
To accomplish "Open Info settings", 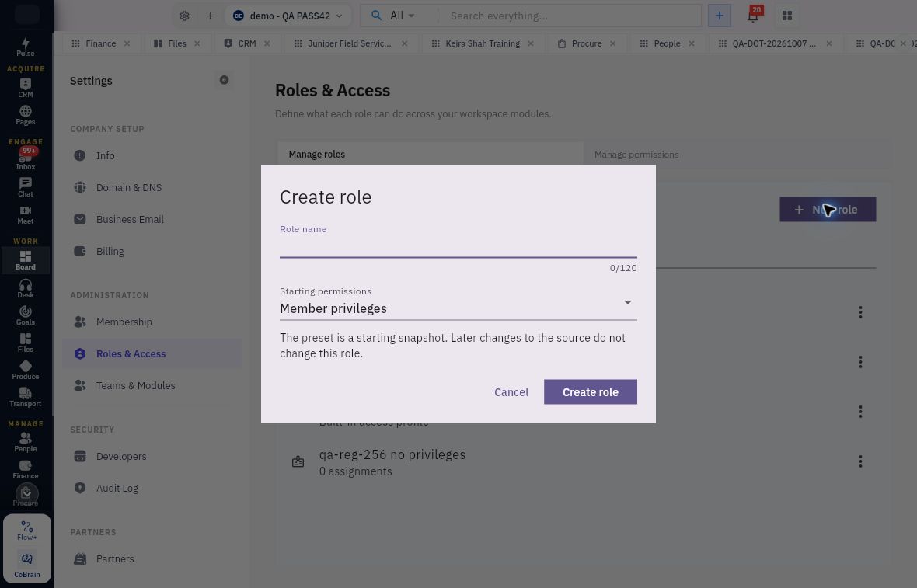I will point(152,155).
